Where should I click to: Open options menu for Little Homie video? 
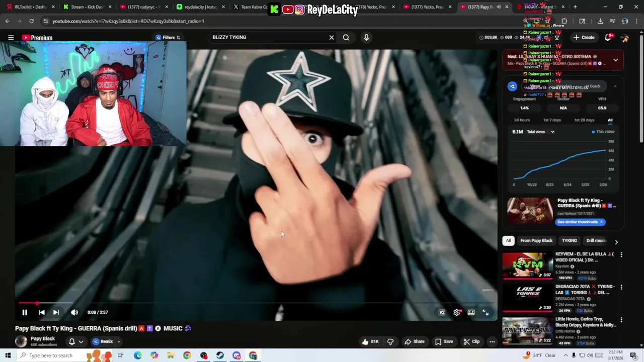pos(621,320)
